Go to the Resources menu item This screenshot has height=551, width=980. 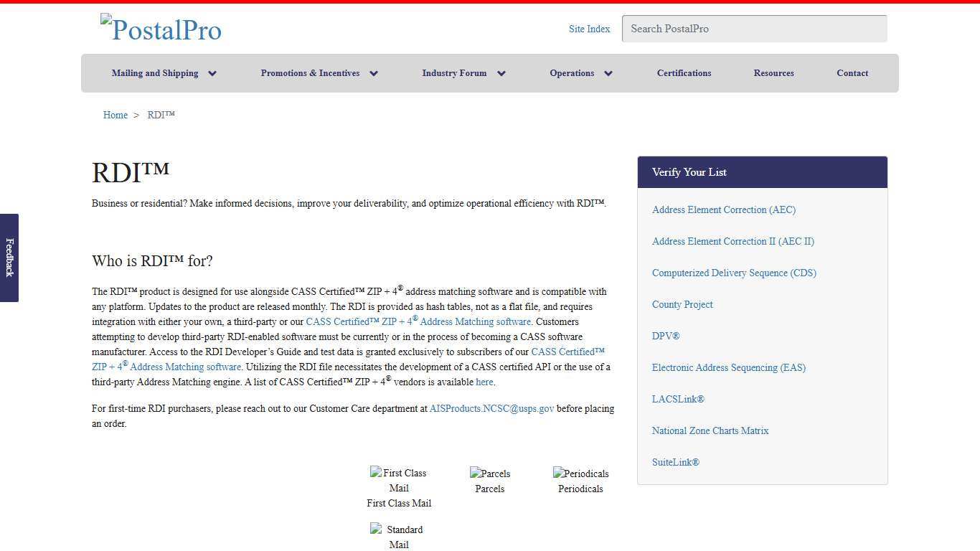[x=773, y=73]
